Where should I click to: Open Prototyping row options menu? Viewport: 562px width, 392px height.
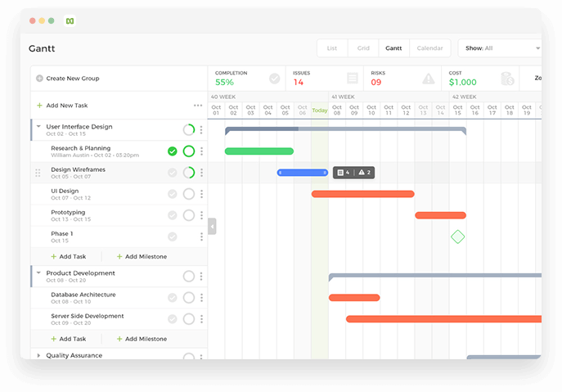click(201, 215)
